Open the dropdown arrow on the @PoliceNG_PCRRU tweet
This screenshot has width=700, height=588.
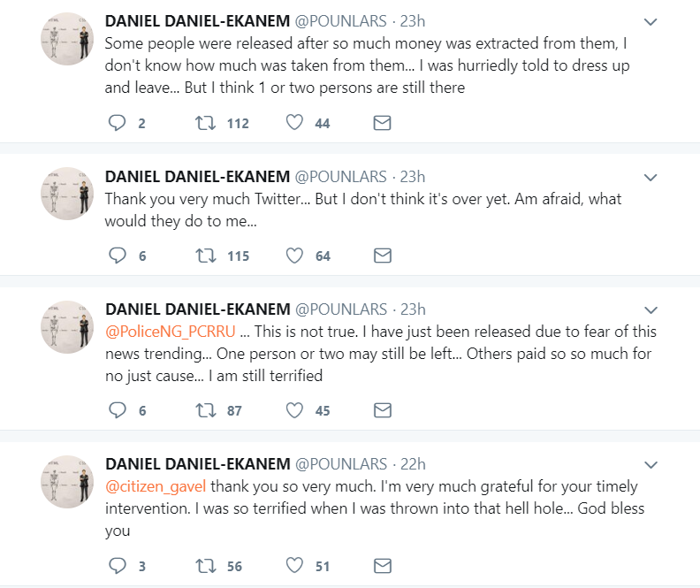pos(651,309)
